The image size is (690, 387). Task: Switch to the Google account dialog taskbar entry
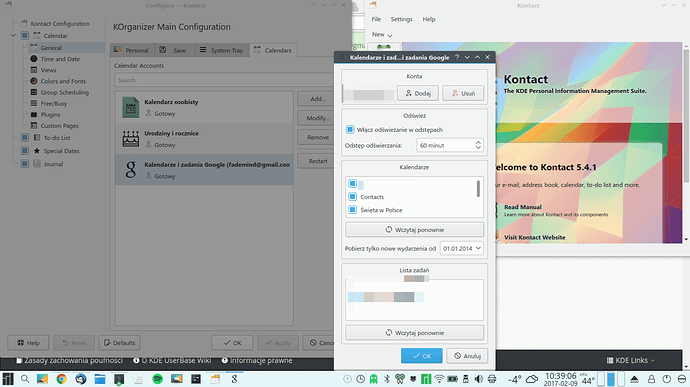point(235,379)
